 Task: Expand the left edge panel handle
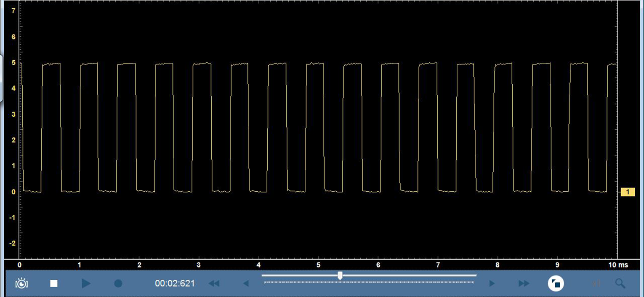click(x=1, y=78)
